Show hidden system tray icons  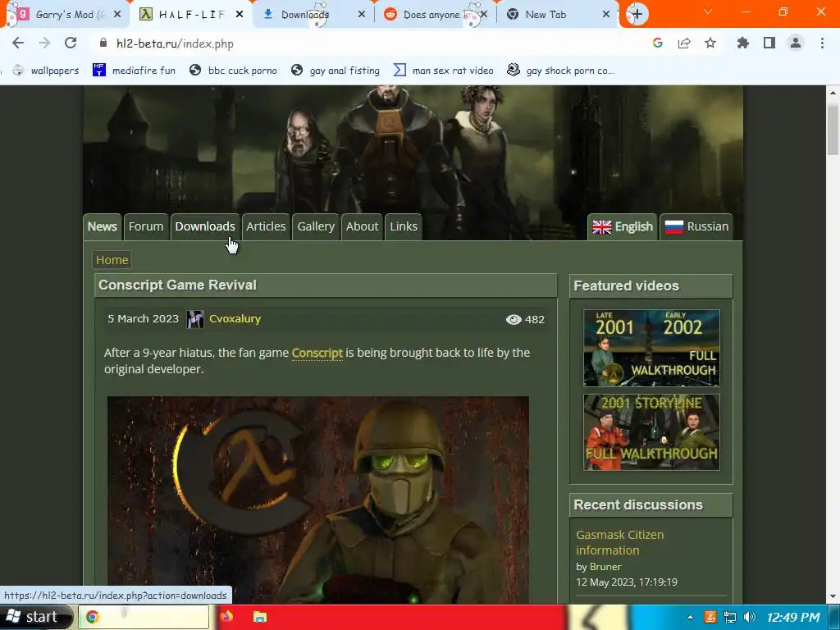tap(690, 617)
